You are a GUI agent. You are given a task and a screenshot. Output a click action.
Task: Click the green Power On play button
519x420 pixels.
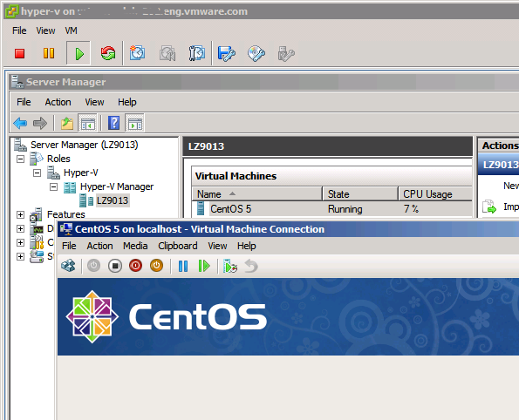tap(79, 53)
